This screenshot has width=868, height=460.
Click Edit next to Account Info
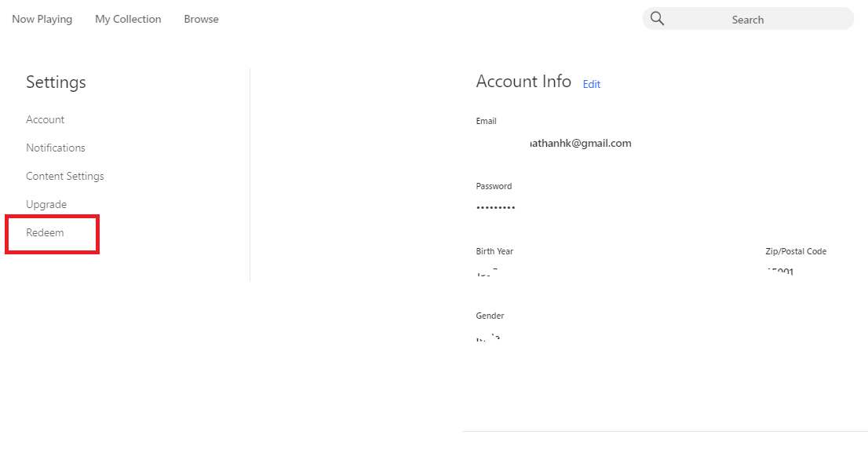(x=591, y=84)
